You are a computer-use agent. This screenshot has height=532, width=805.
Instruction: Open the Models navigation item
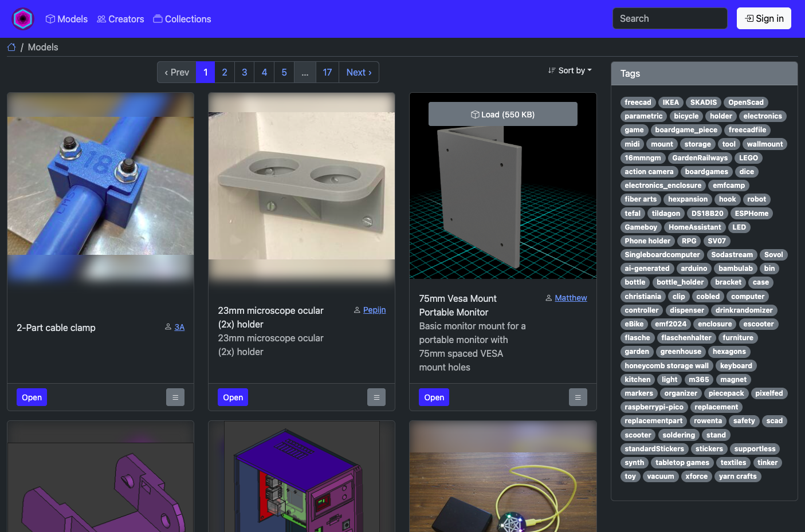(x=66, y=19)
